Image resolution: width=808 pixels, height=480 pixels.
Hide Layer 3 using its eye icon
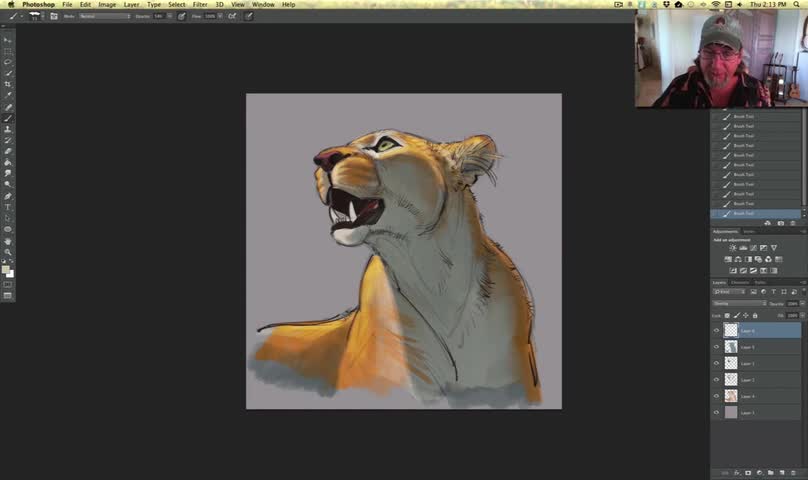(716, 363)
